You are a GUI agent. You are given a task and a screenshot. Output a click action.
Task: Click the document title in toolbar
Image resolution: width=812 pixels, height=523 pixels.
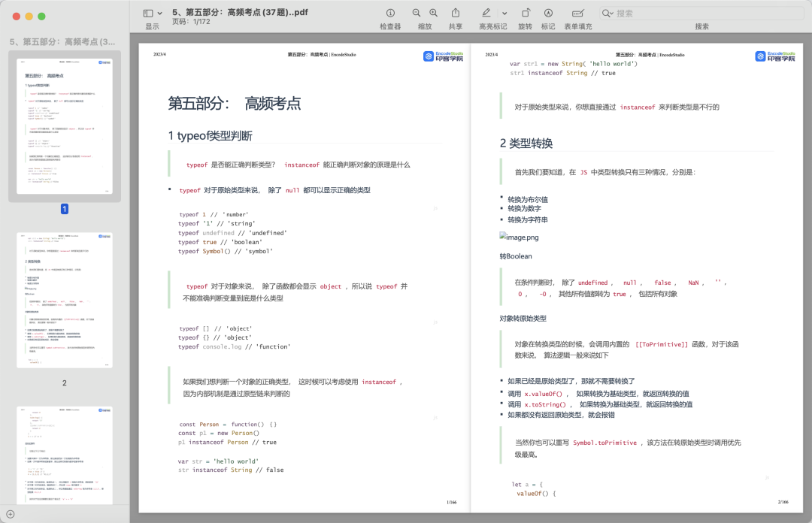click(x=241, y=12)
